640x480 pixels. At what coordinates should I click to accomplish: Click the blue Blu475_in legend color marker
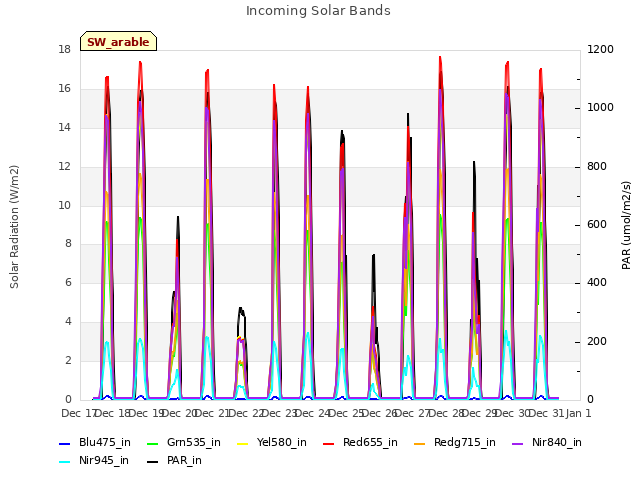pos(65,444)
